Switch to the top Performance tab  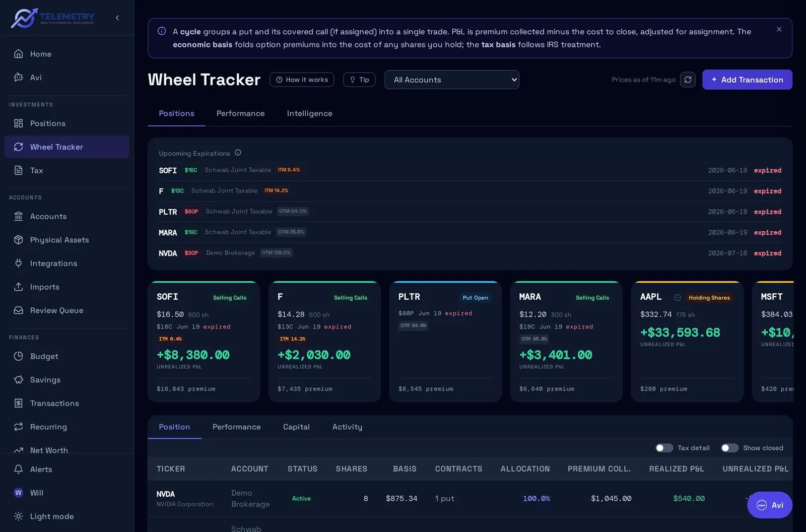pyautogui.click(x=240, y=113)
